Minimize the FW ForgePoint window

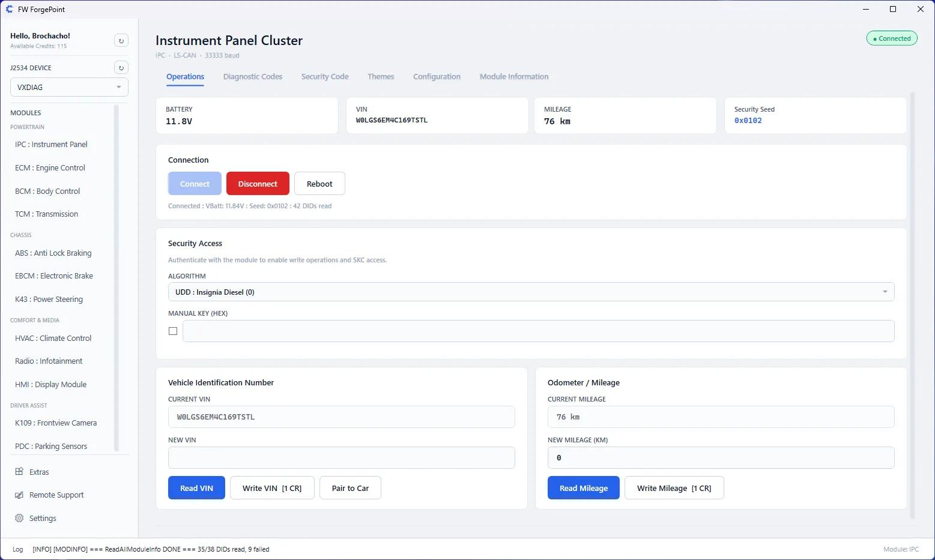[866, 9]
